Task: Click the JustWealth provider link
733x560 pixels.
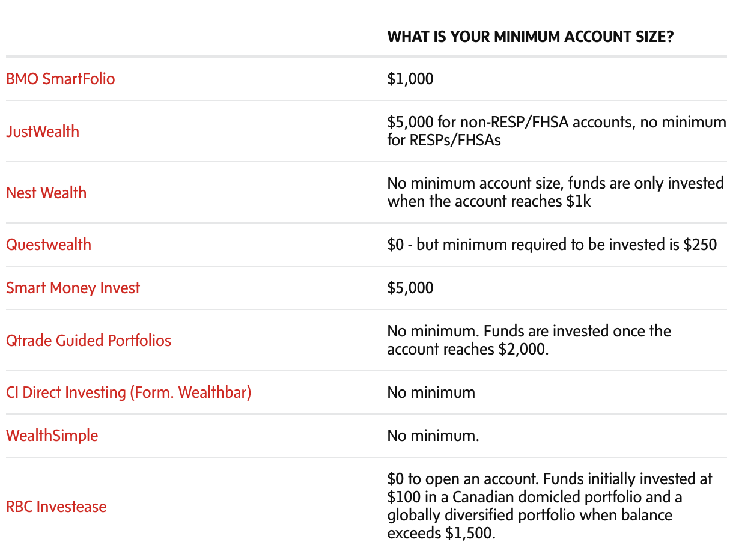Action: (x=43, y=132)
